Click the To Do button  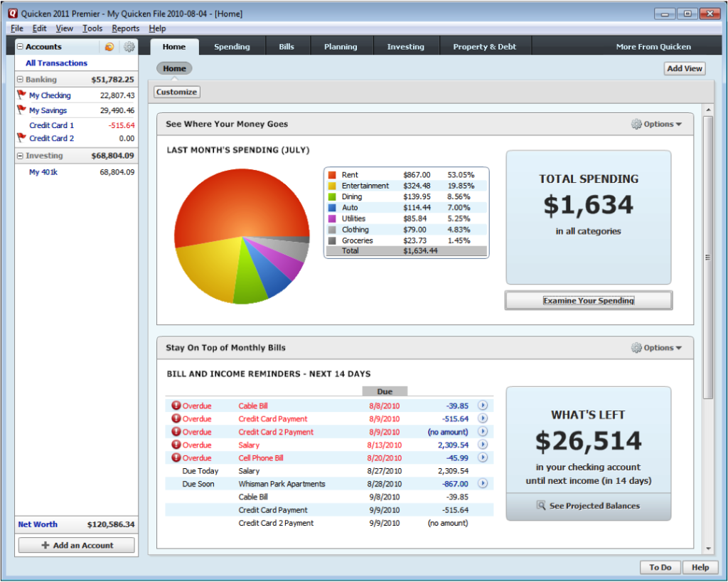tap(660, 567)
